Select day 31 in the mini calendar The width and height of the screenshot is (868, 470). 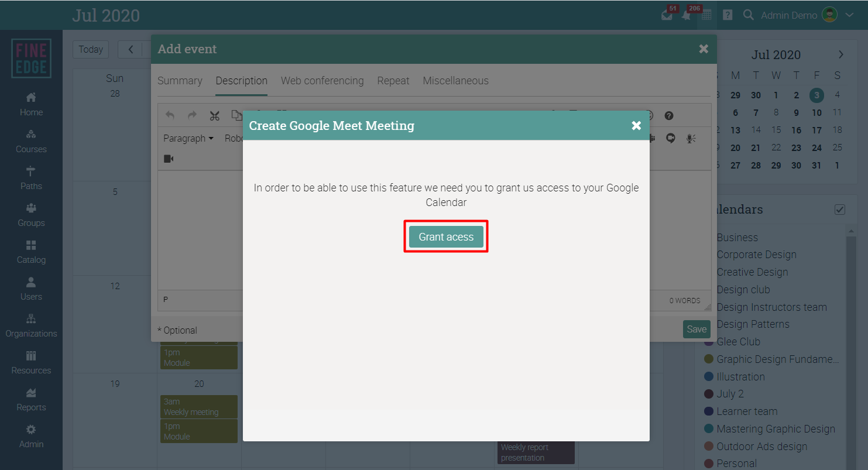click(x=816, y=165)
